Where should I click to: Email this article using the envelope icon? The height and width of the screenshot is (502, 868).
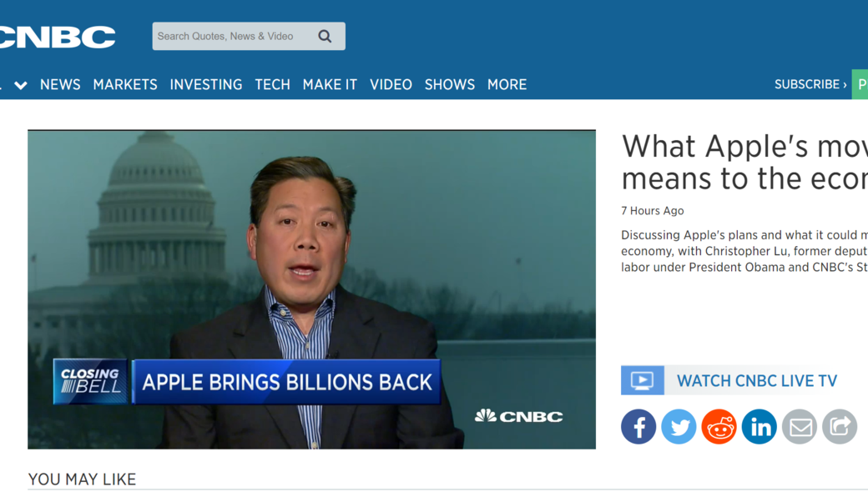[799, 426]
